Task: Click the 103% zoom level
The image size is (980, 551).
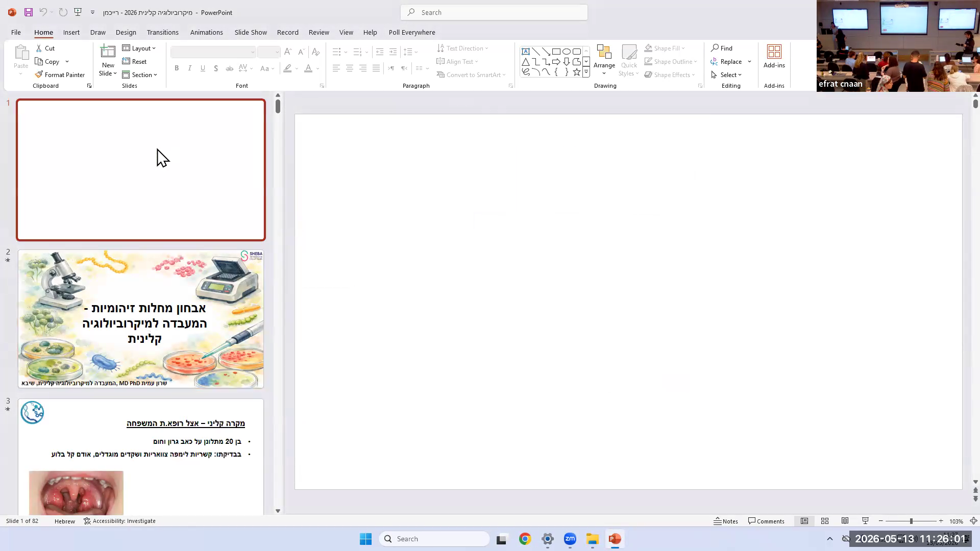Action: point(956,521)
